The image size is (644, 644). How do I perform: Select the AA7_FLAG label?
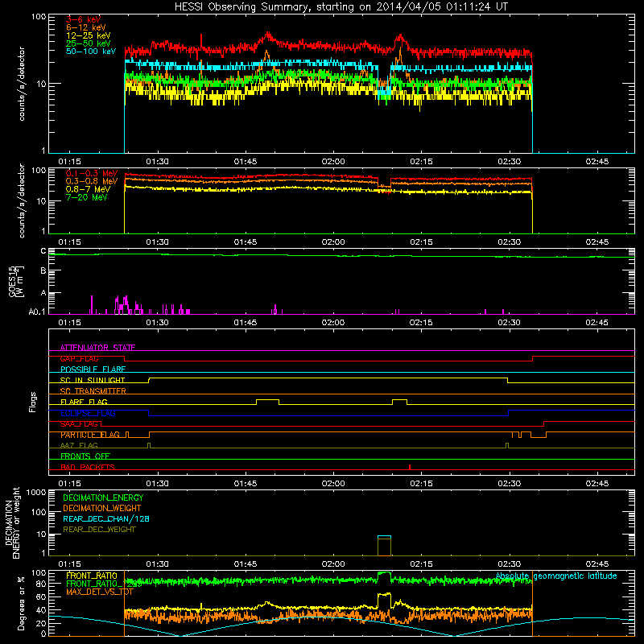(x=79, y=445)
